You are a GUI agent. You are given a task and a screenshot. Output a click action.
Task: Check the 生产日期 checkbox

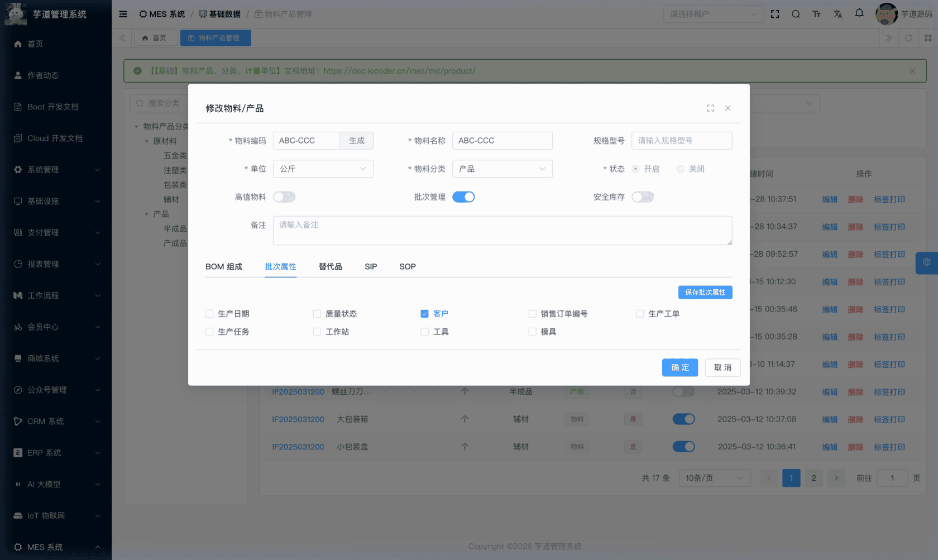(x=210, y=314)
